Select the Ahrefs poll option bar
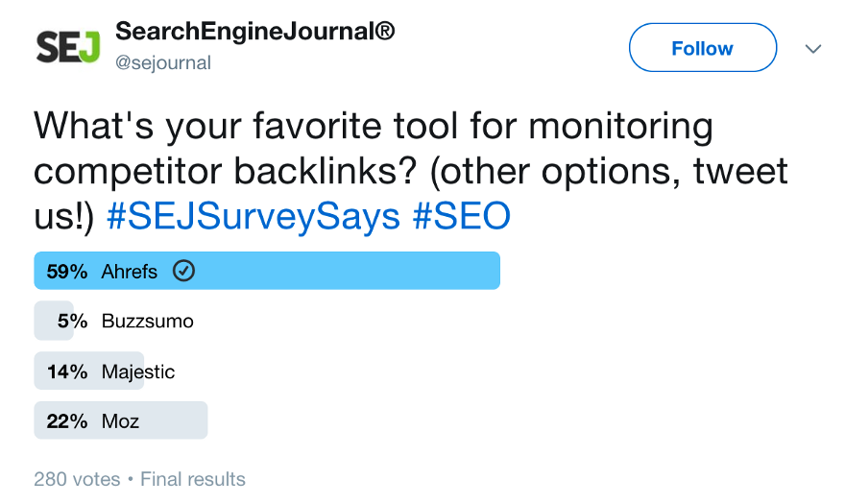 (267, 271)
